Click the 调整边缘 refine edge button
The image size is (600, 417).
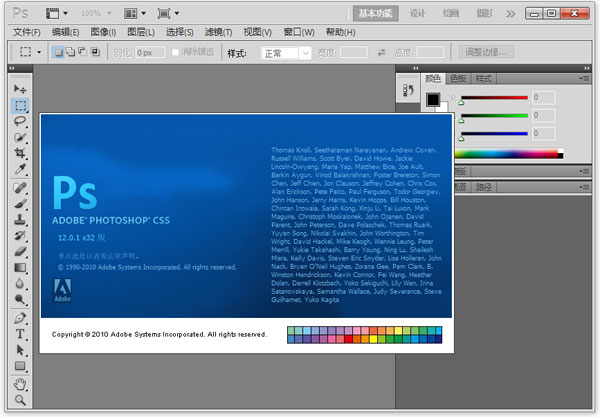point(486,52)
